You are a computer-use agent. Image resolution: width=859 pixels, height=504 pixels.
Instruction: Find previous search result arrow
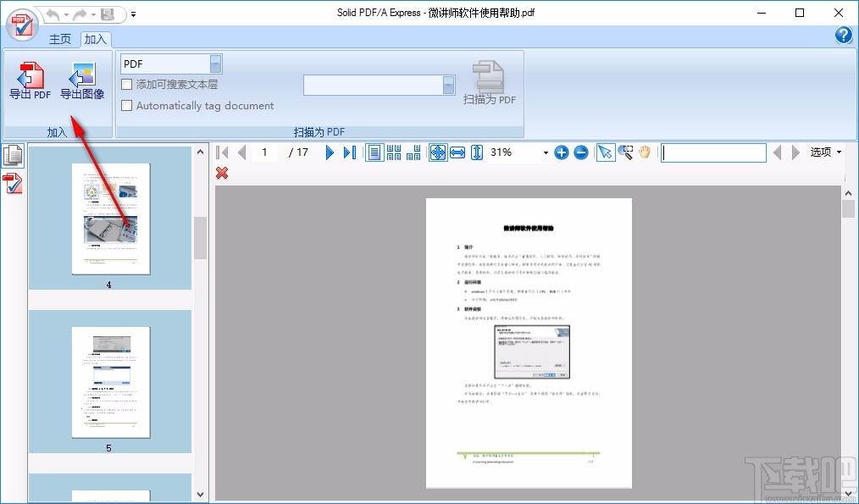[x=777, y=152]
